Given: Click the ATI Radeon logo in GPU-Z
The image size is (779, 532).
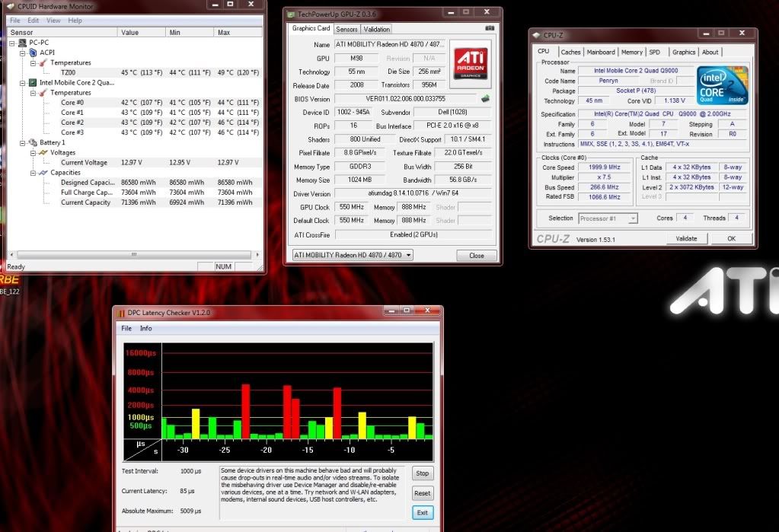Looking at the screenshot, I should [470, 64].
